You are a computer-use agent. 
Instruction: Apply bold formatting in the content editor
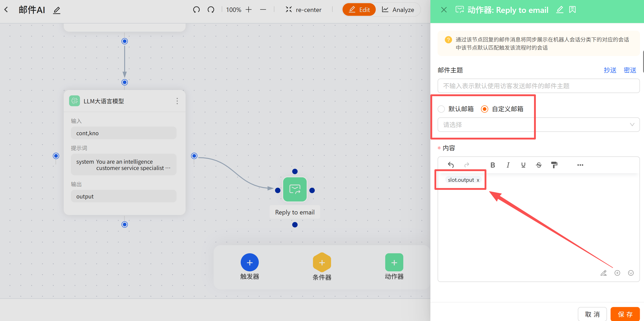(492, 165)
